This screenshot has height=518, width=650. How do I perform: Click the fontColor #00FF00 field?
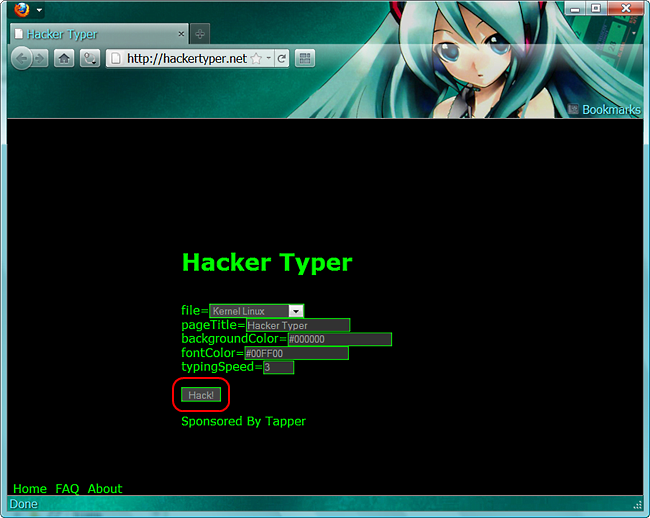click(x=296, y=353)
